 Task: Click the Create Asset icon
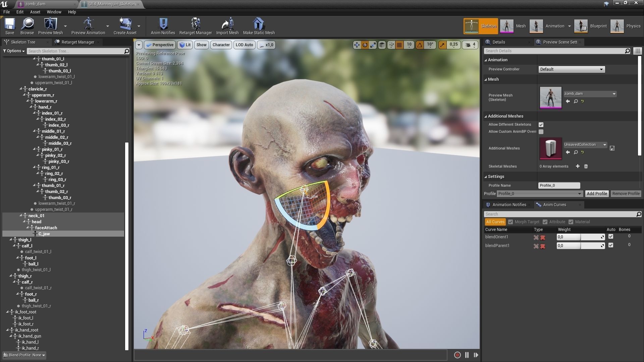click(x=125, y=26)
